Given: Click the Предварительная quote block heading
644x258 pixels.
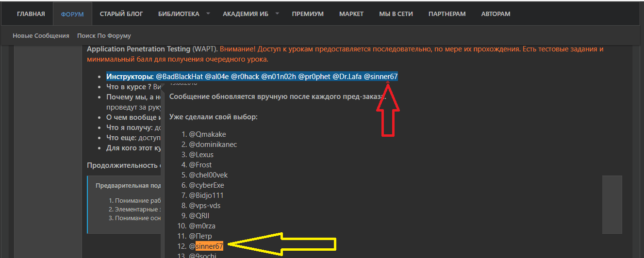Looking at the screenshot, I should [x=128, y=185].
